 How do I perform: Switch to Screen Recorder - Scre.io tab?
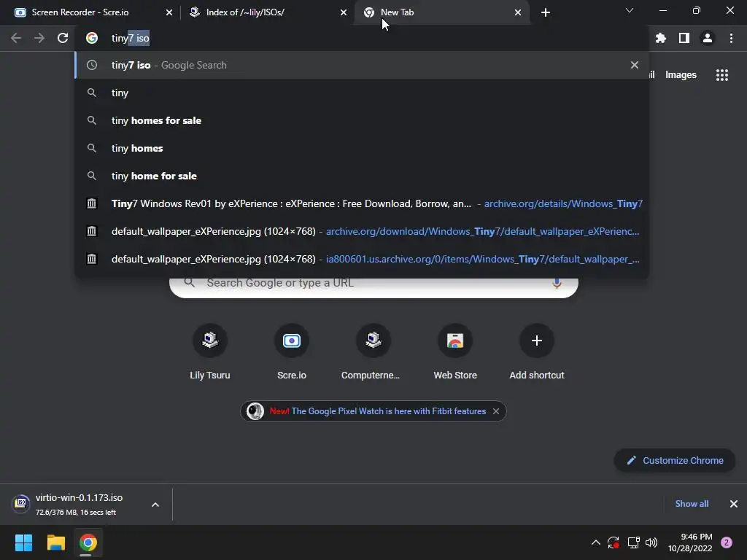[90, 12]
